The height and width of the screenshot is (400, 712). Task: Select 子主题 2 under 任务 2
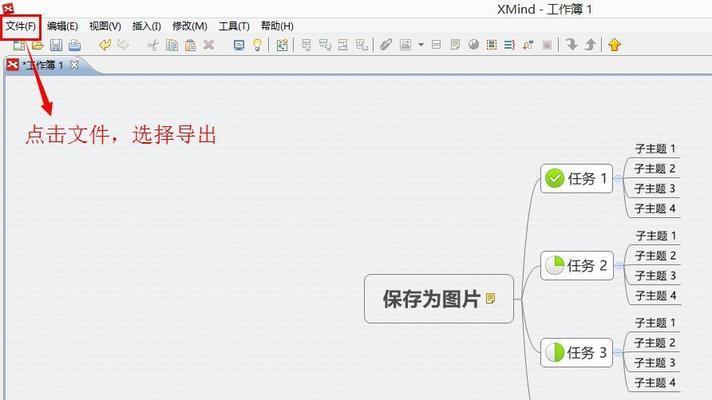click(656, 256)
